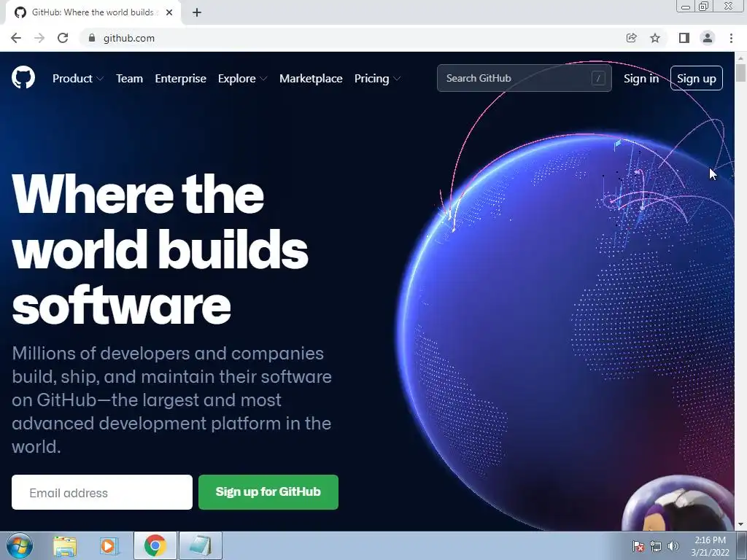Close the GitHub tab
The width and height of the screenshot is (747, 560).
click(169, 12)
